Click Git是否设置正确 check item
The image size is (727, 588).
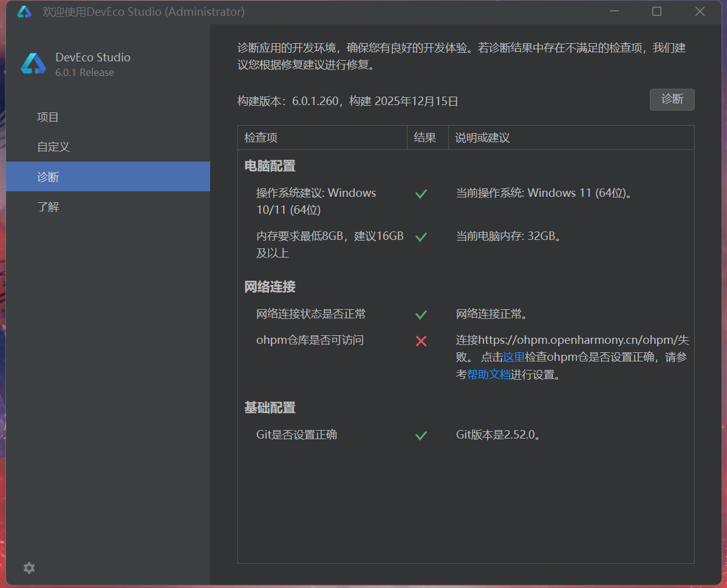pos(296,435)
